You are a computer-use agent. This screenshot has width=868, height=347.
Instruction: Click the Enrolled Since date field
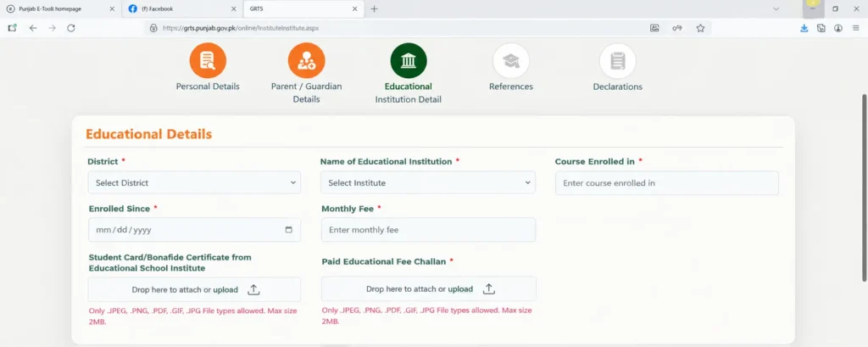(194, 229)
